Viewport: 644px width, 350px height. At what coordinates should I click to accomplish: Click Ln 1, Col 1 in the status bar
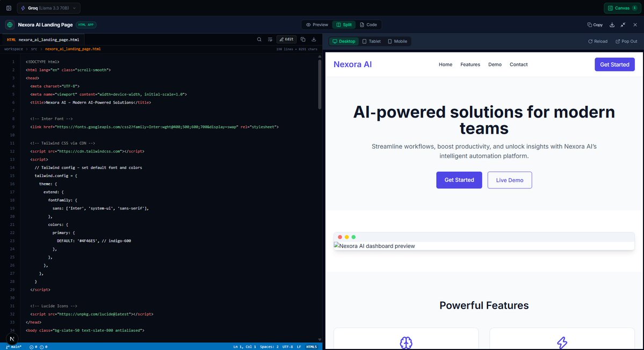click(244, 347)
